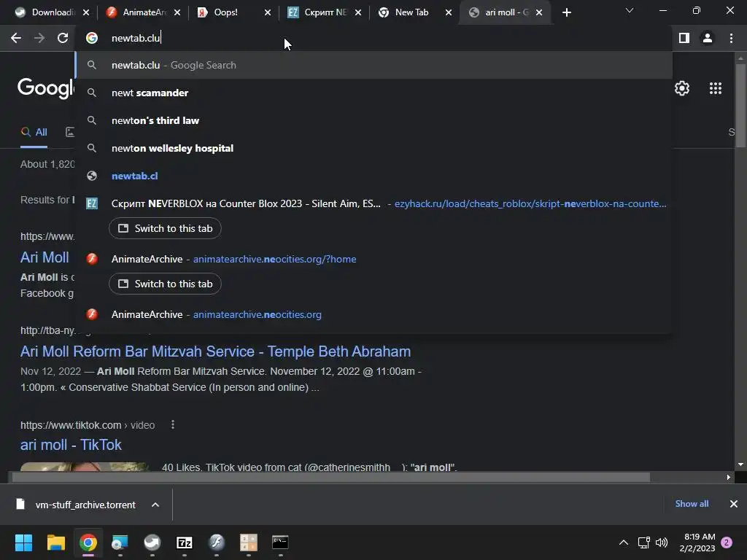Open the Flash player taskbar icon

tap(216, 542)
